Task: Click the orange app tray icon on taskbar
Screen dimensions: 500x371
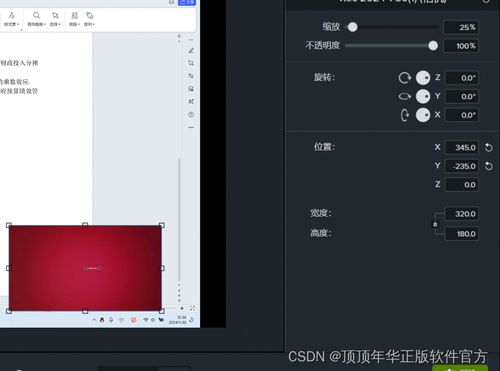Action: point(134,320)
